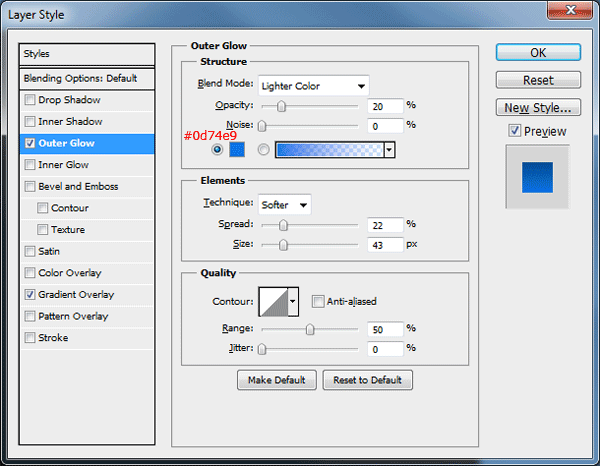Click the Jitter slider handle
The height and width of the screenshot is (466, 600).
pyautogui.click(x=262, y=349)
